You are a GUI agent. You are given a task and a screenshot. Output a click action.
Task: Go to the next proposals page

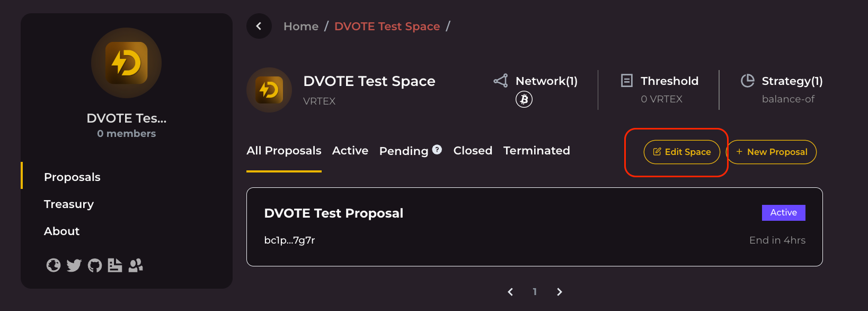pyautogui.click(x=560, y=292)
